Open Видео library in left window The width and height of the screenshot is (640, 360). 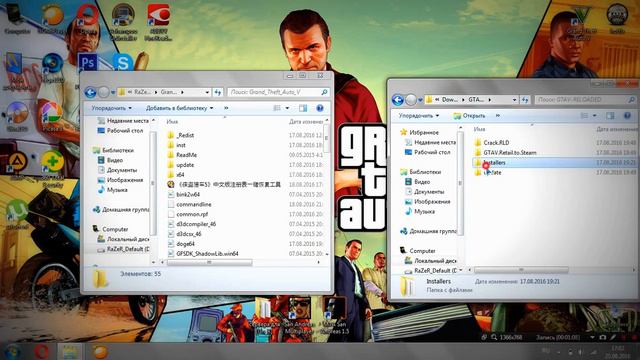[x=115, y=160]
